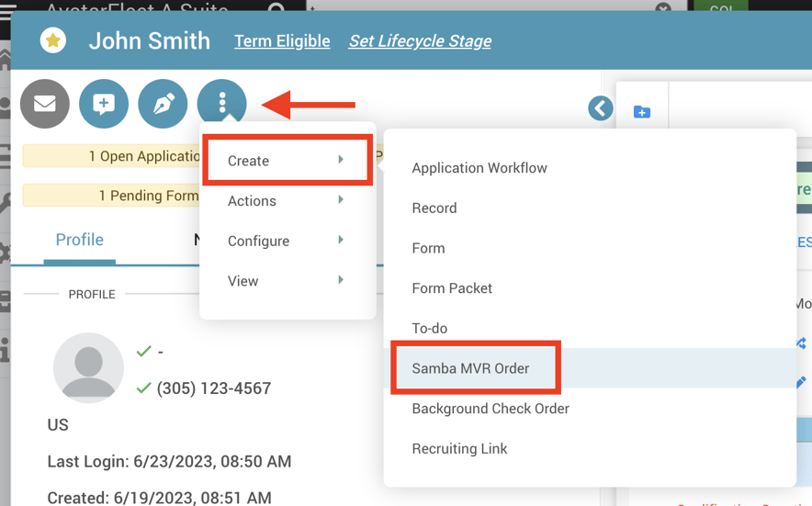The image size is (812, 506).
Task: Click the envelope email icon button
Action: (45, 104)
